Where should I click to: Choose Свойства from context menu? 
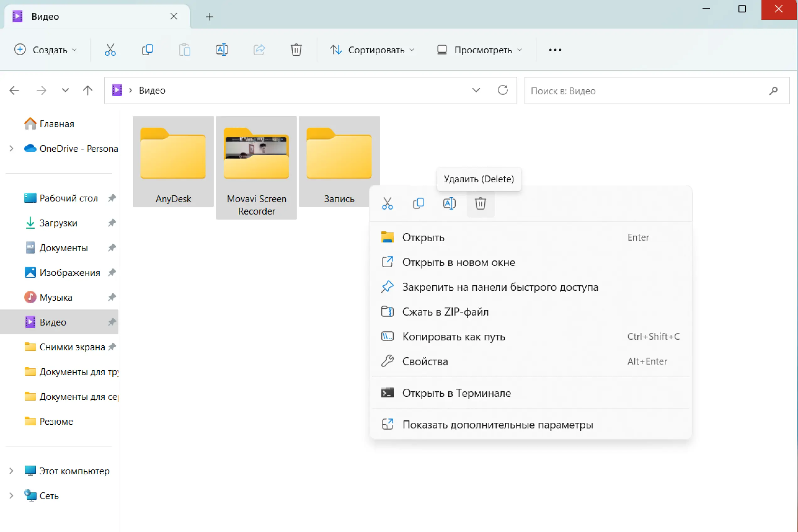[425, 361]
